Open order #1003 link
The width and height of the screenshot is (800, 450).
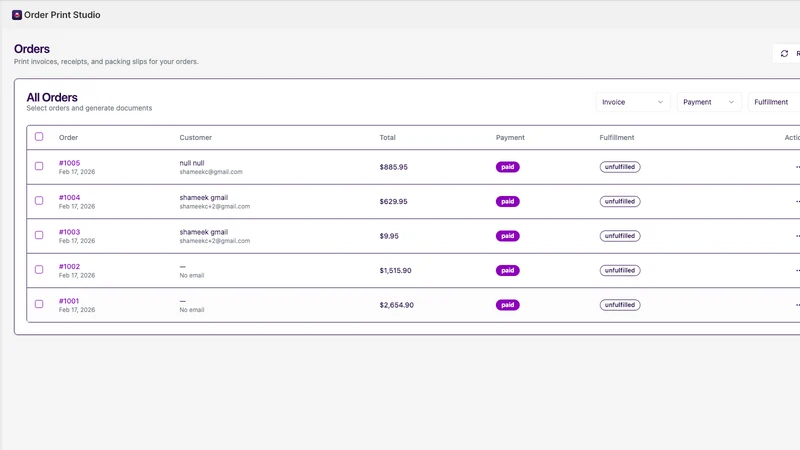[69, 232]
